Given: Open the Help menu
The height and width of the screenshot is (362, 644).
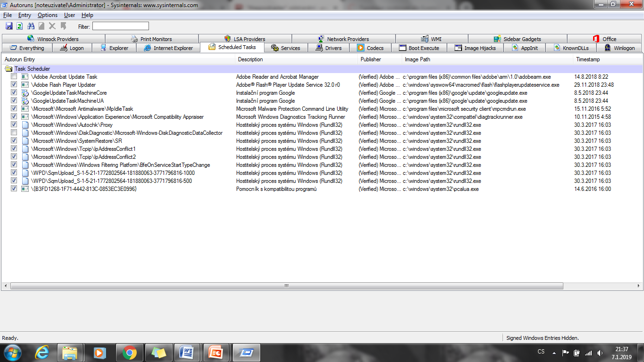Looking at the screenshot, I should [x=87, y=15].
